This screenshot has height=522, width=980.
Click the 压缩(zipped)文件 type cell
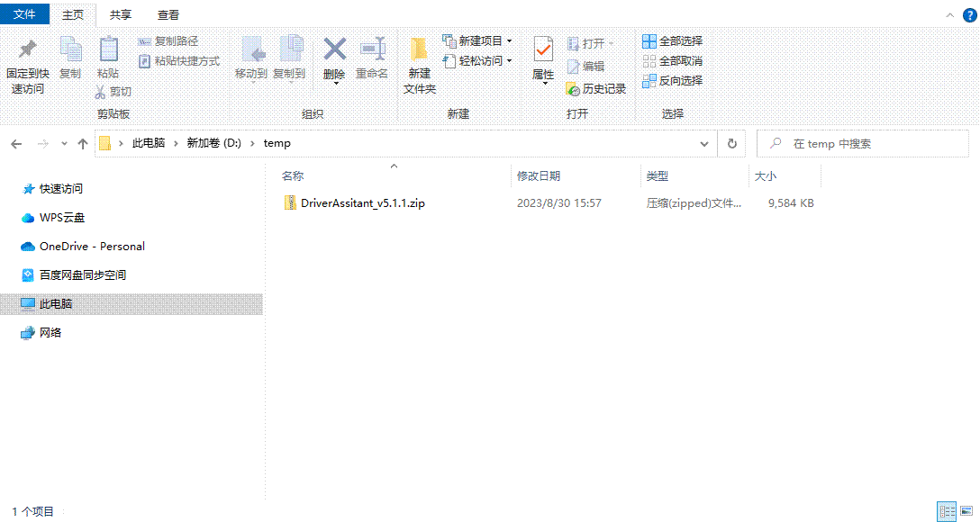pos(694,202)
